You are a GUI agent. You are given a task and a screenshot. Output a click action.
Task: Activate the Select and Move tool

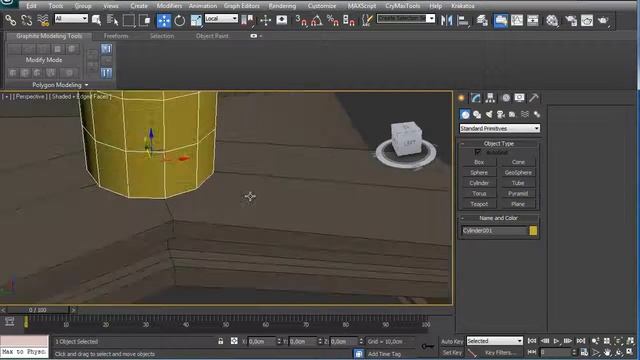click(164, 20)
